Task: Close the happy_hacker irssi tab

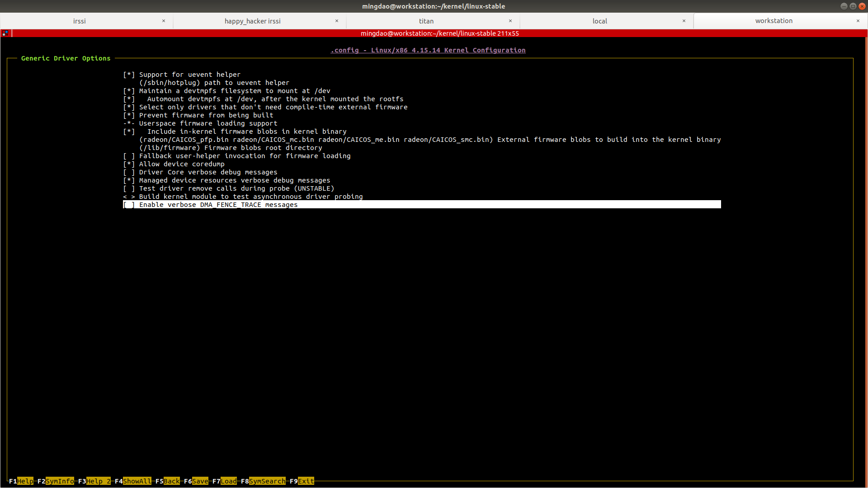Action: coord(337,21)
